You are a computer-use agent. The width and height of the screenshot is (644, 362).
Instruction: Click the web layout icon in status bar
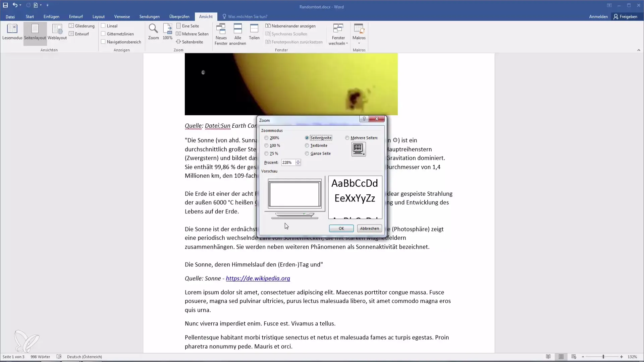tap(574, 357)
